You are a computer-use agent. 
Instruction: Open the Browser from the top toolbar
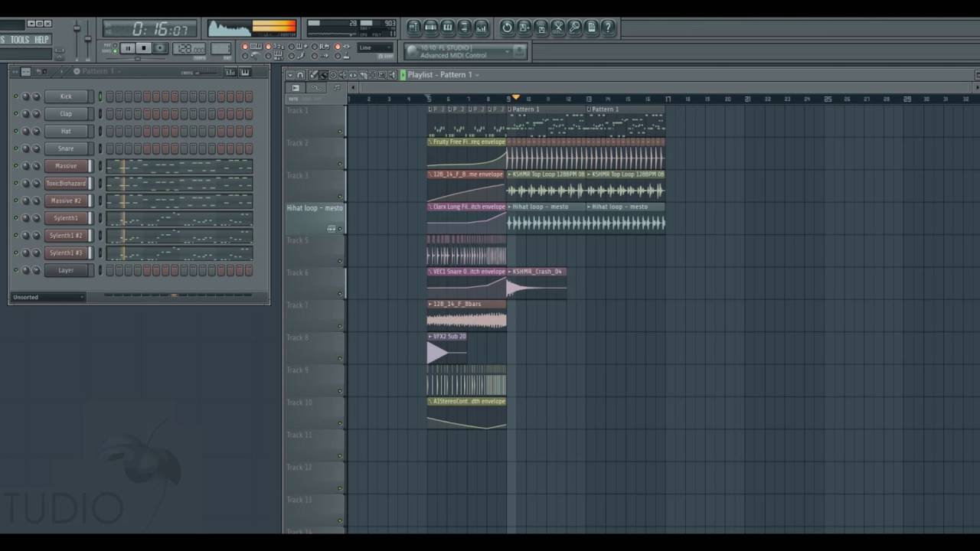465,28
